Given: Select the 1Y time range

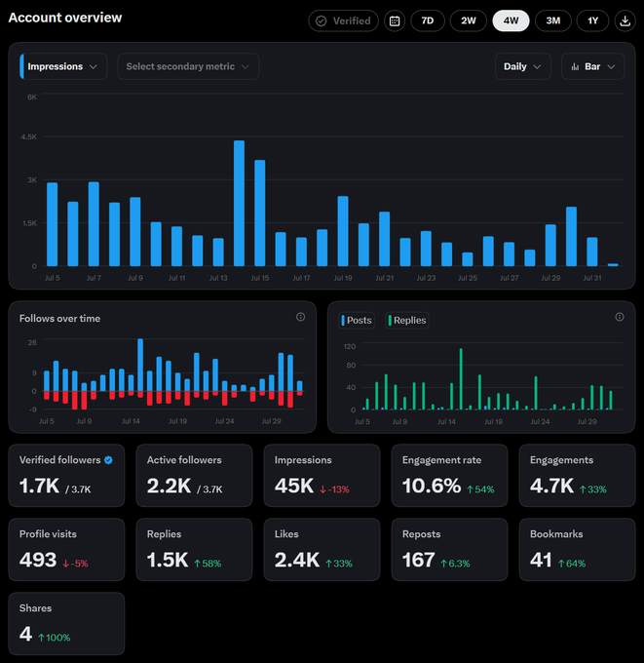Looking at the screenshot, I should pyautogui.click(x=593, y=20).
